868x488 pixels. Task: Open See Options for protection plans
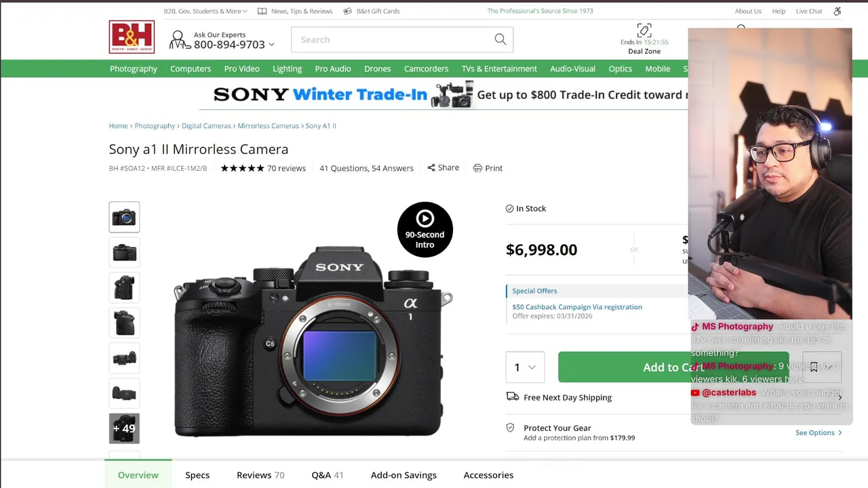click(x=818, y=432)
